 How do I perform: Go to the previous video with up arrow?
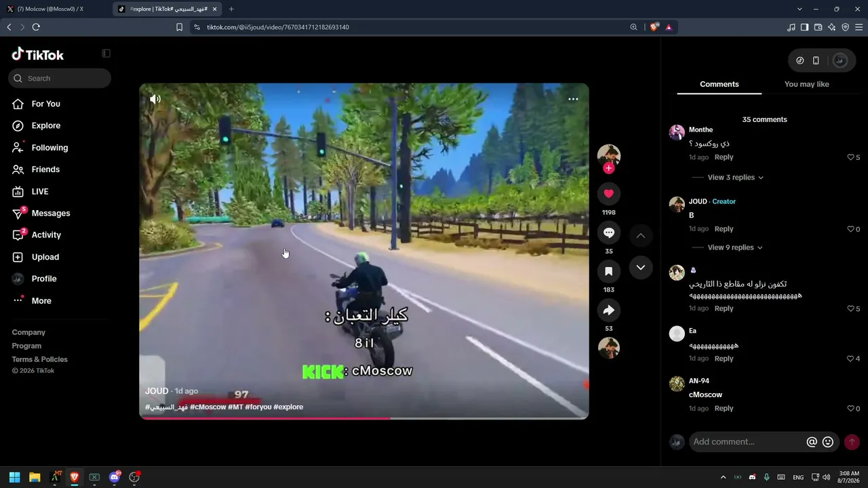pyautogui.click(x=640, y=236)
